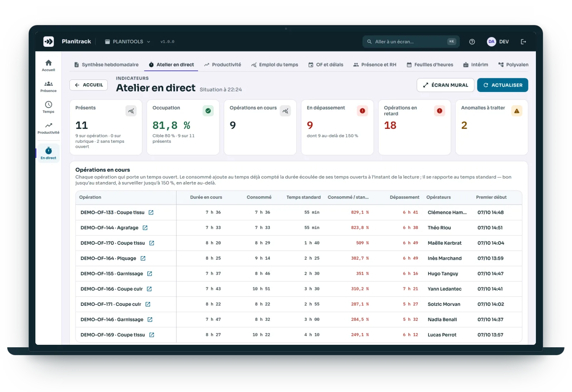Click the chart icon on Présents card

131,111
